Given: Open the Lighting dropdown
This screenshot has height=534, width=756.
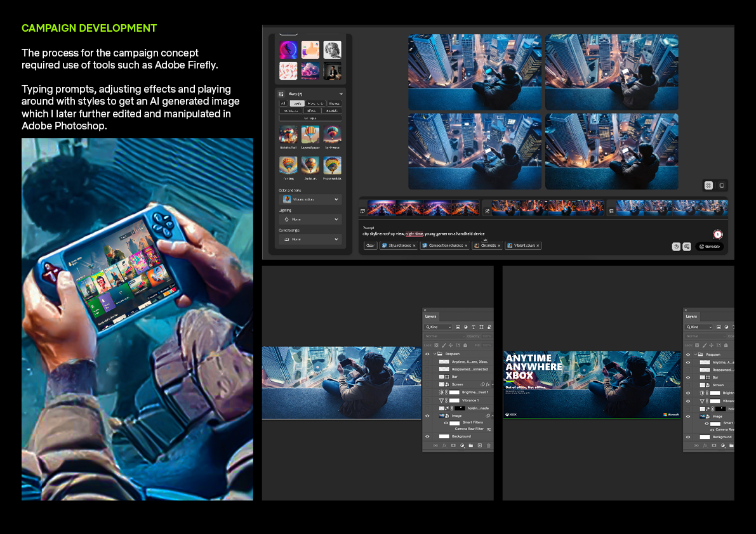Looking at the screenshot, I should coord(310,219).
